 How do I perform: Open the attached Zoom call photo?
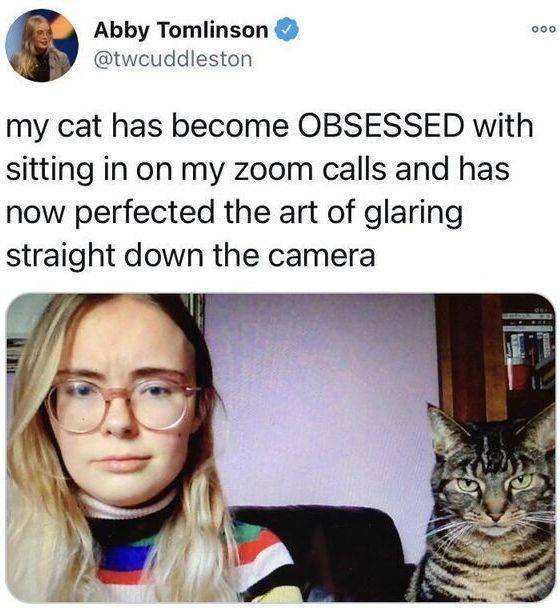click(x=281, y=448)
